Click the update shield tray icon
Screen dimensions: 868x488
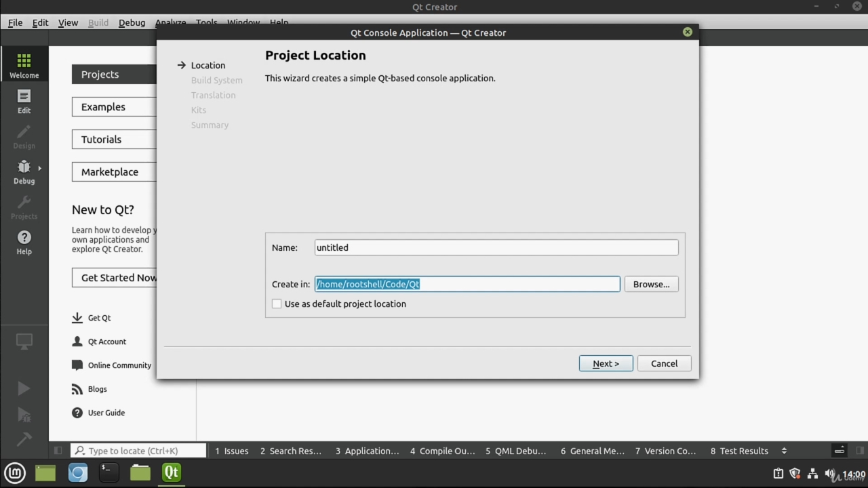click(795, 474)
